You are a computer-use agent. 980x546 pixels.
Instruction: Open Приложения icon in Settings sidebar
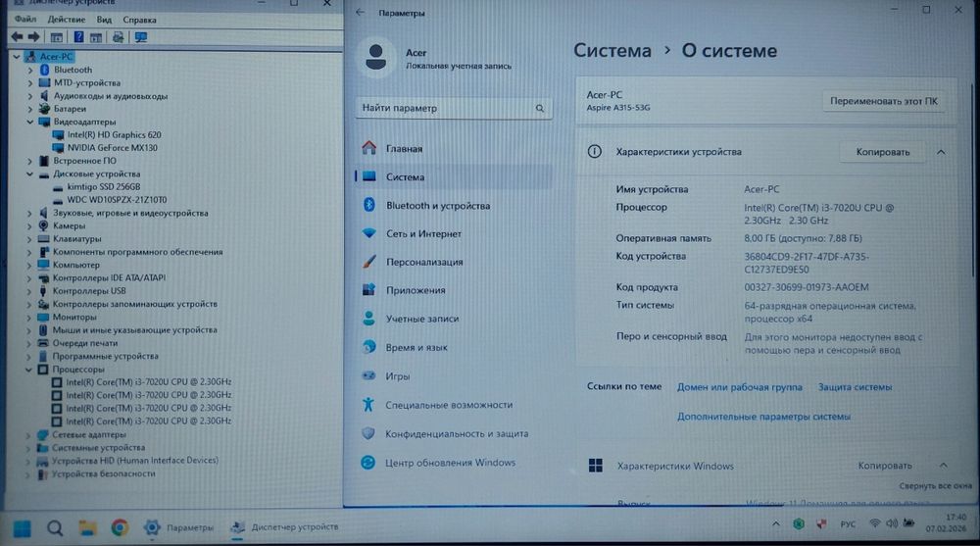pyautogui.click(x=368, y=289)
